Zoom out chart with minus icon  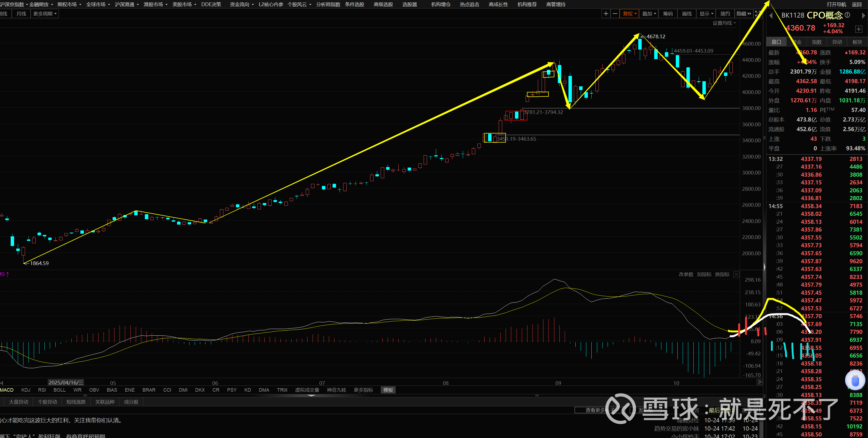pyautogui.click(x=615, y=14)
